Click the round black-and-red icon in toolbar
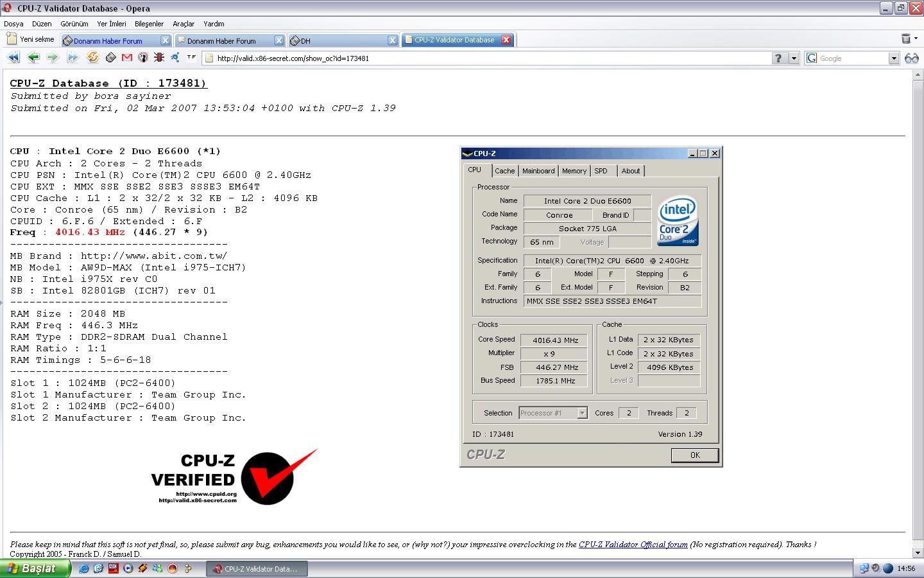The height and width of the screenshot is (578, 924). pos(142,58)
